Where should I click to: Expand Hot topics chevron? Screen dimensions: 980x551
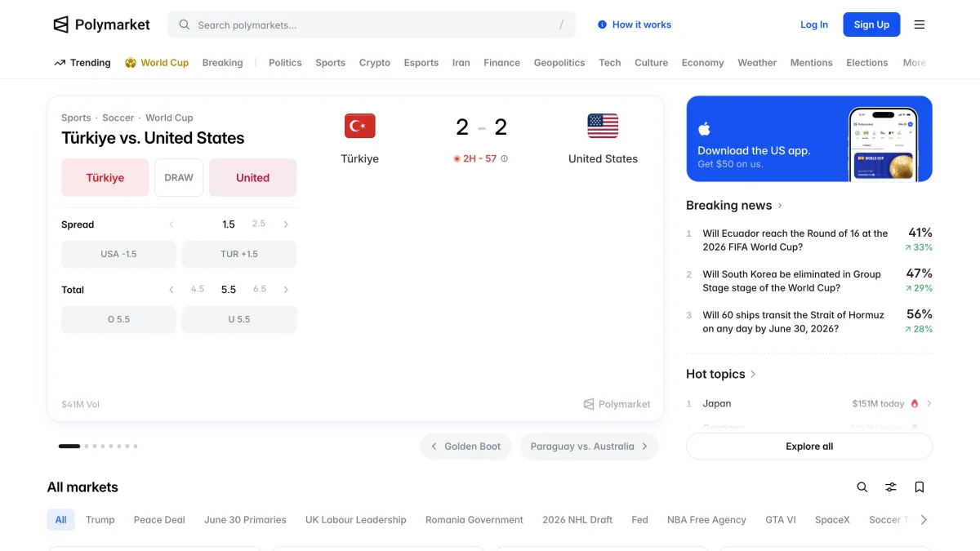[753, 374]
